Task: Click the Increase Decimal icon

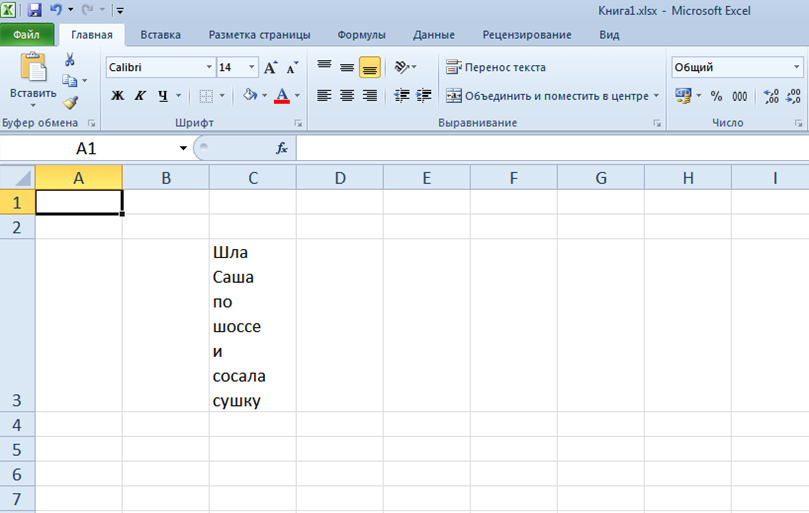Action: pyautogui.click(x=771, y=96)
